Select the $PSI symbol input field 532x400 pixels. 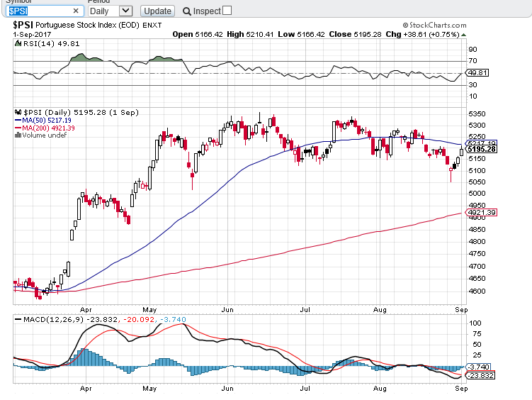45,11
